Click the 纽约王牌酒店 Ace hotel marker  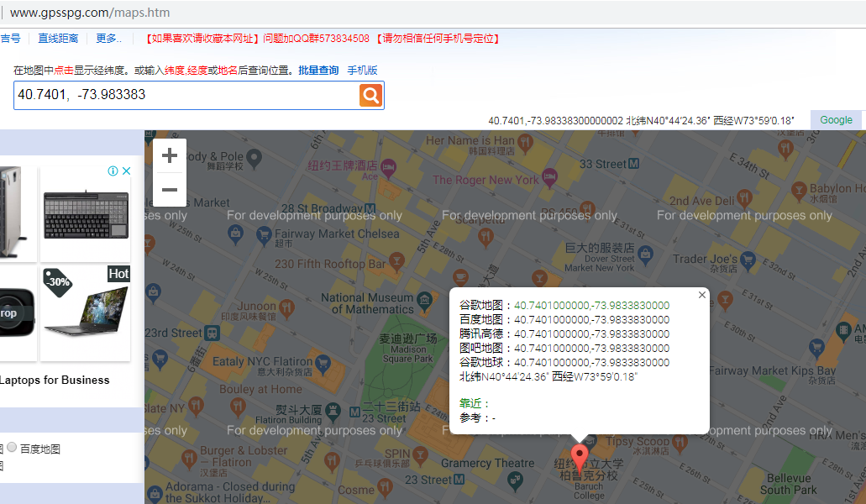tap(389, 166)
